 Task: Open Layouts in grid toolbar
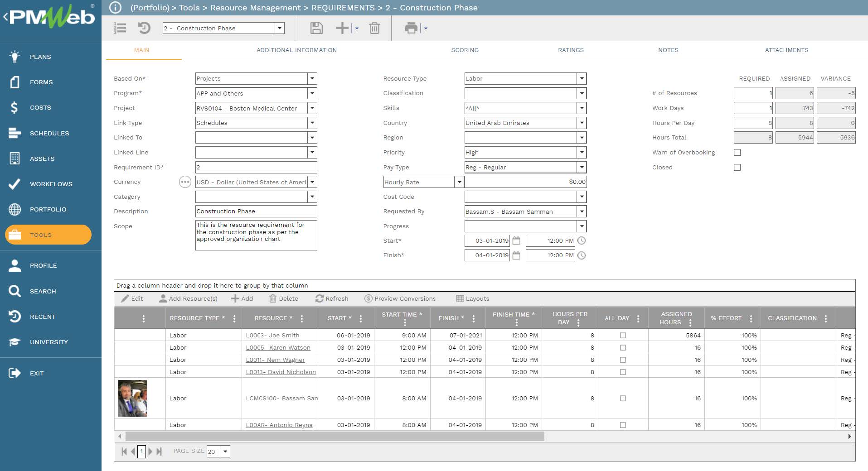point(472,299)
